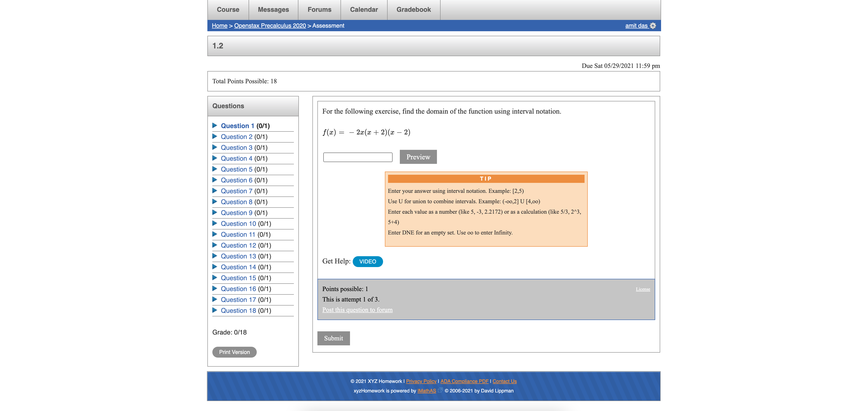The width and height of the screenshot is (868, 411).
Task: Click the triangle arrow beside Question 9
Action: click(x=215, y=213)
